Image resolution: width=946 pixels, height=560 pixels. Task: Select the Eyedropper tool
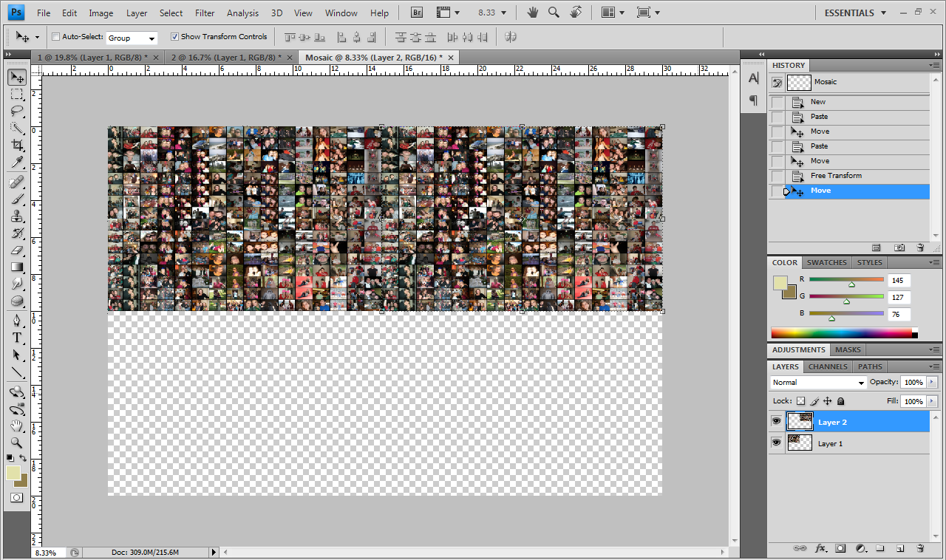pos(16,163)
